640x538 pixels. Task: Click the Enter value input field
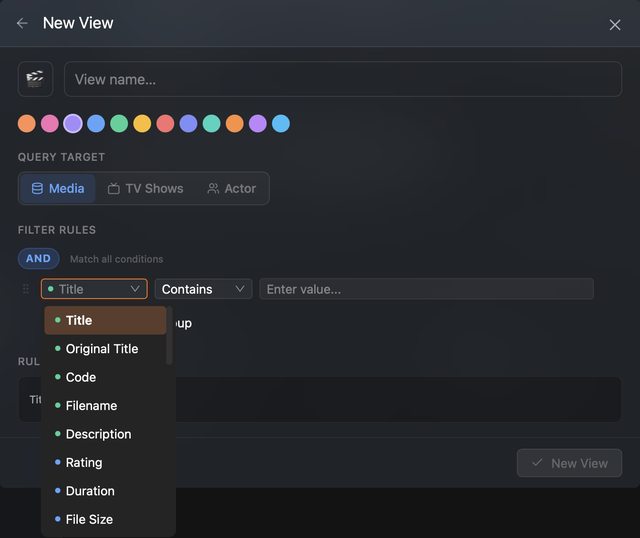[x=427, y=289]
